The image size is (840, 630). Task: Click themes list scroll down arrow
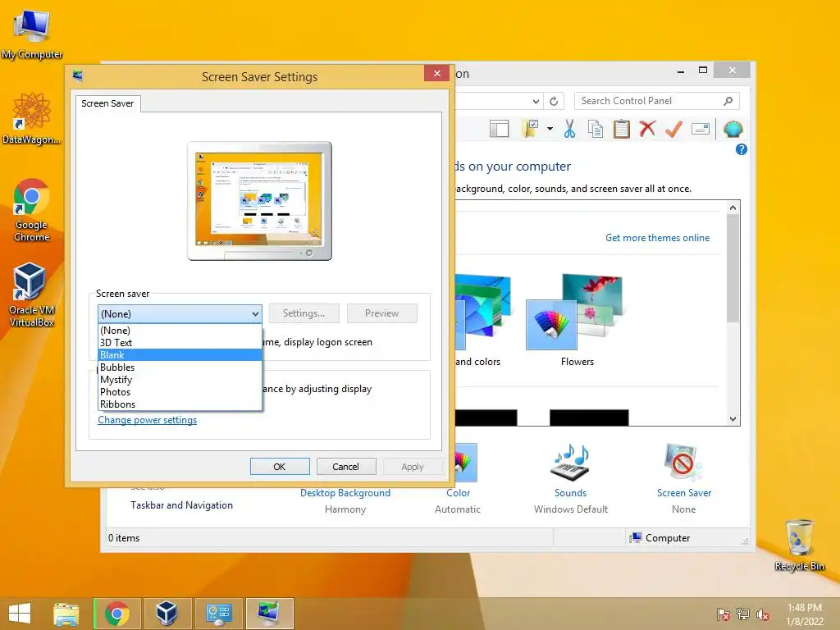pyautogui.click(x=733, y=419)
